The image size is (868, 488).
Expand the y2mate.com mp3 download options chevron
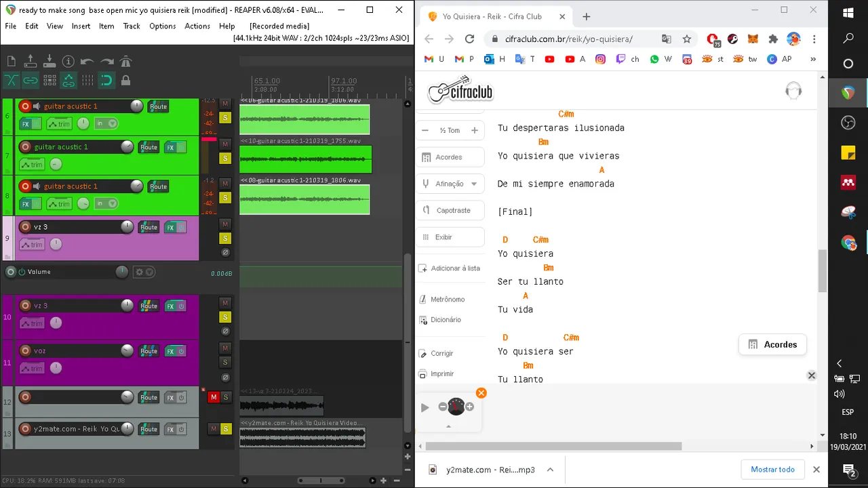point(550,469)
